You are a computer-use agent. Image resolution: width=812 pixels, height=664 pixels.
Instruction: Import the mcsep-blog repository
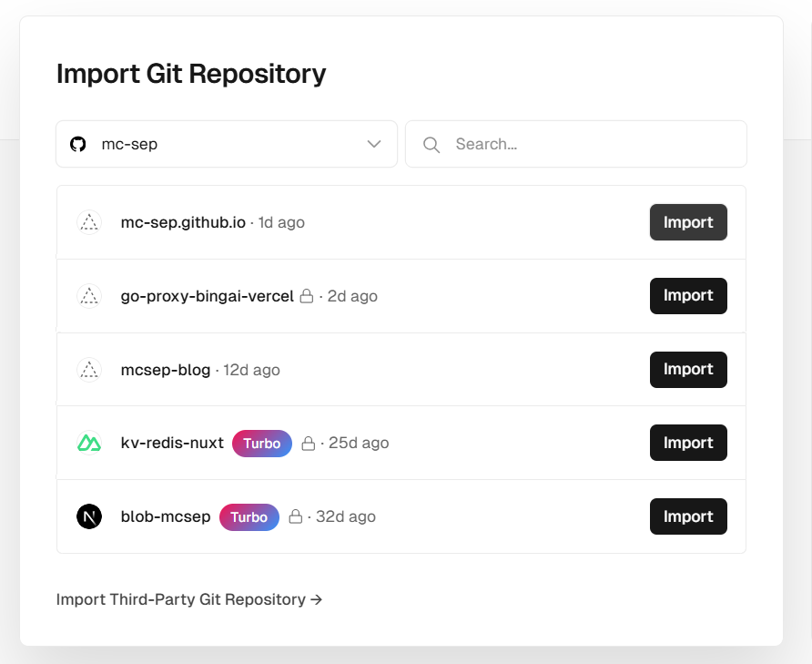coord(688,370)
